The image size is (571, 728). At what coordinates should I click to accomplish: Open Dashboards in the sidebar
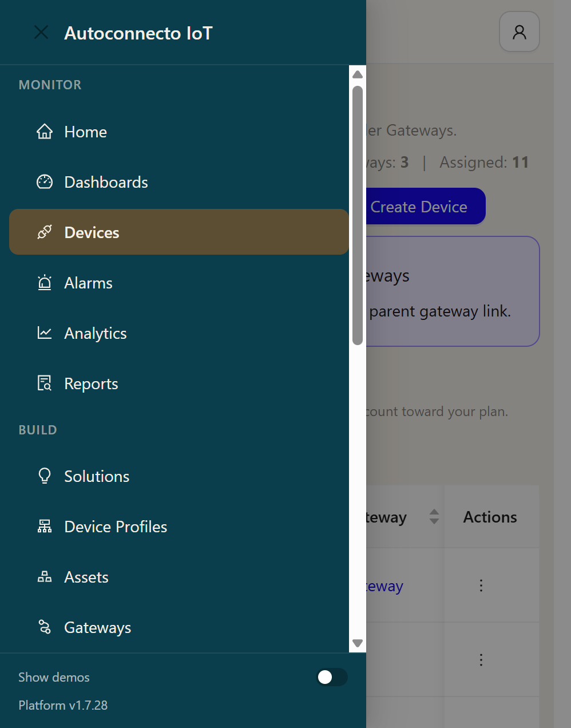[x=179, y=182]
